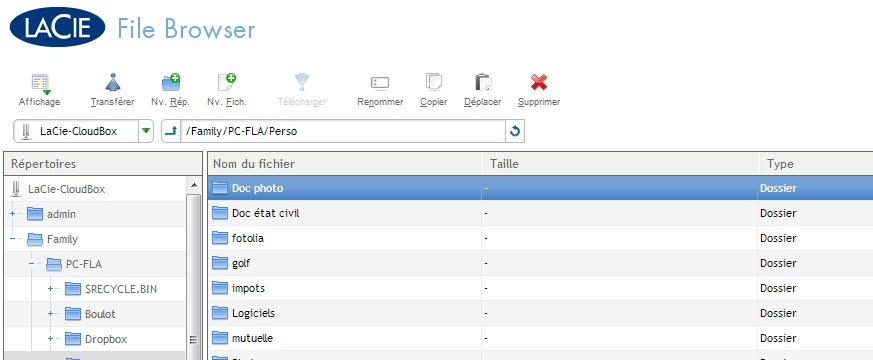
Task: Create new folder with Nv. Rép. icon
Action: (171, 82)
